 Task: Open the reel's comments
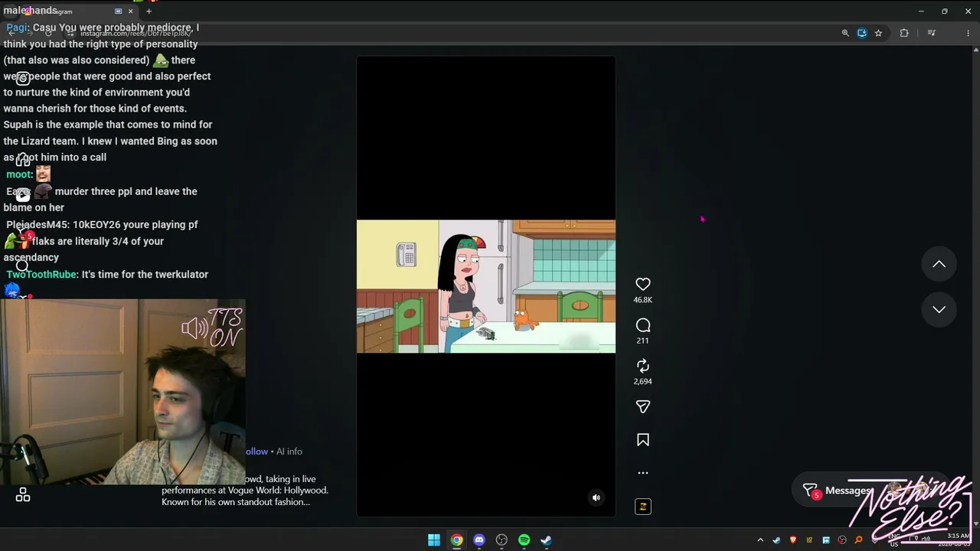click(x=643, y=325)
